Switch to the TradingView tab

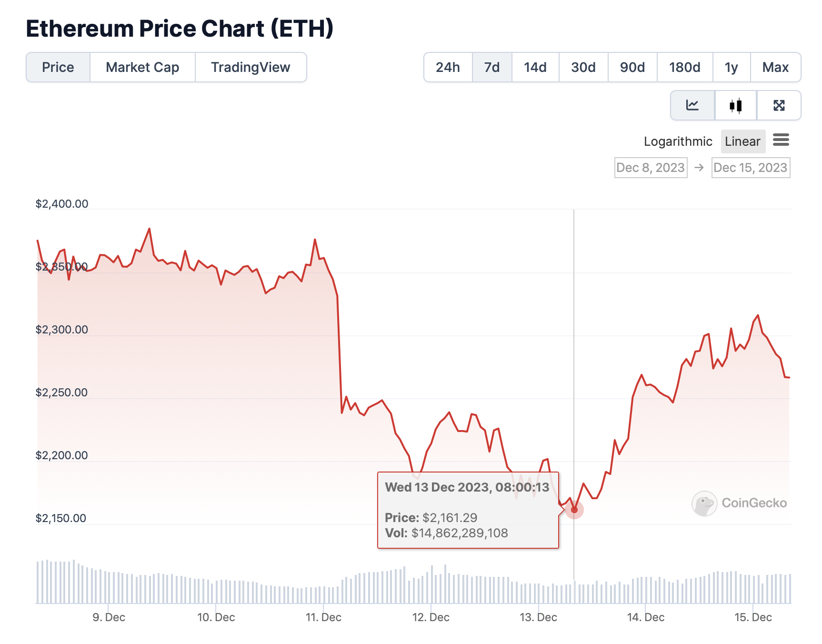[x=251, y=67]
